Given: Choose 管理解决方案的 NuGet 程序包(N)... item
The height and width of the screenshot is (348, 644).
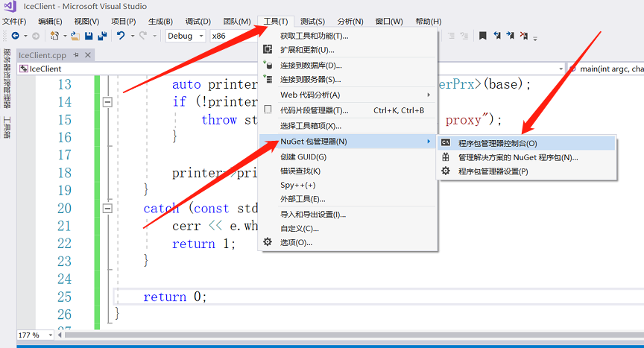Looking at the screenshot, I should (526, 157).
